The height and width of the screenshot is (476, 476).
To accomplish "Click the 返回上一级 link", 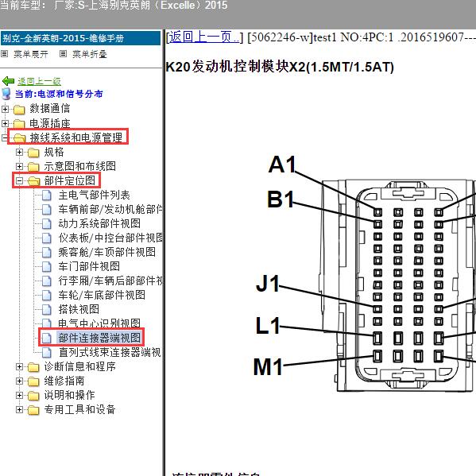I will 39,81.
